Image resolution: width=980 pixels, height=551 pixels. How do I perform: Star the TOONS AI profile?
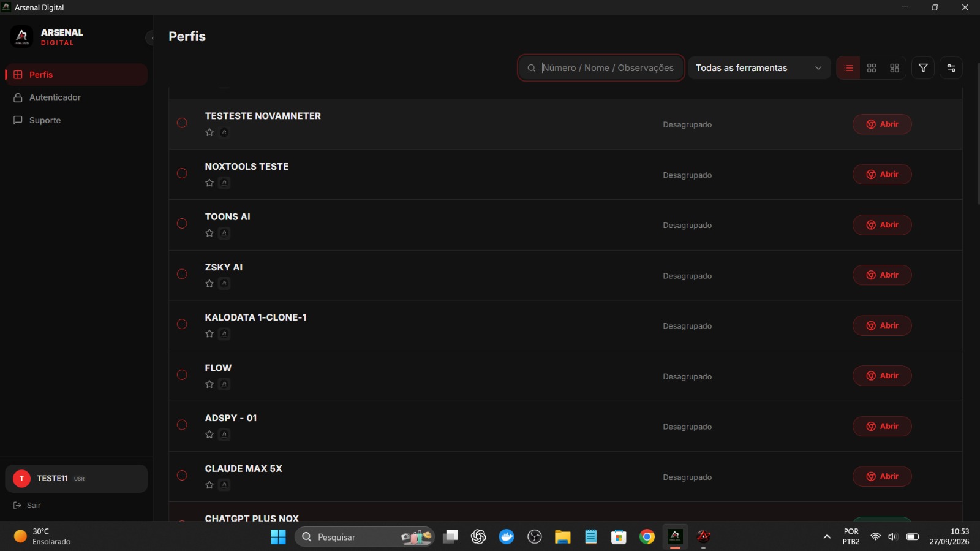pos(209,233)
